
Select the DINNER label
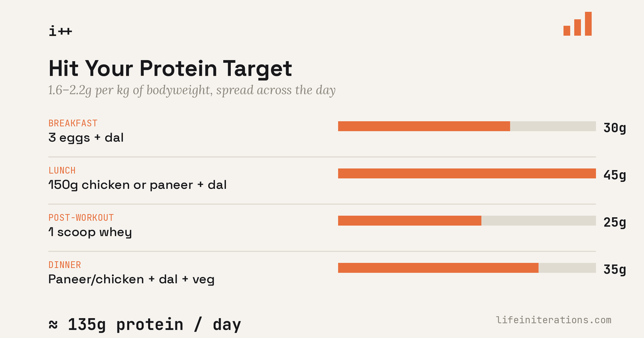(65, 265)
